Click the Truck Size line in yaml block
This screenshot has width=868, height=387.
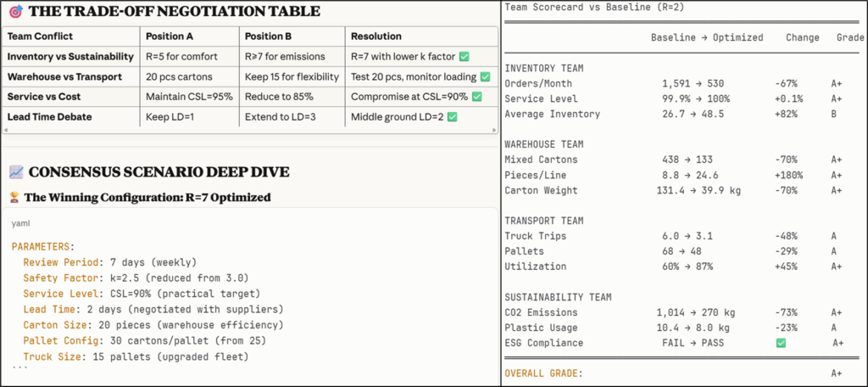click(x=136, y=356)
